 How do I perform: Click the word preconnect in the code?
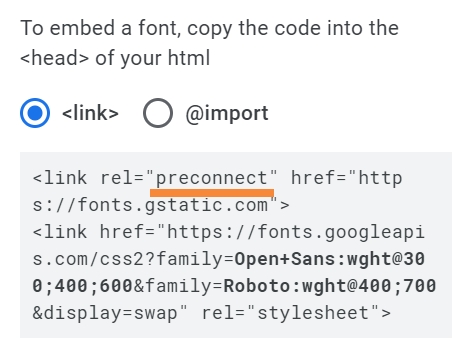[212, 178]
